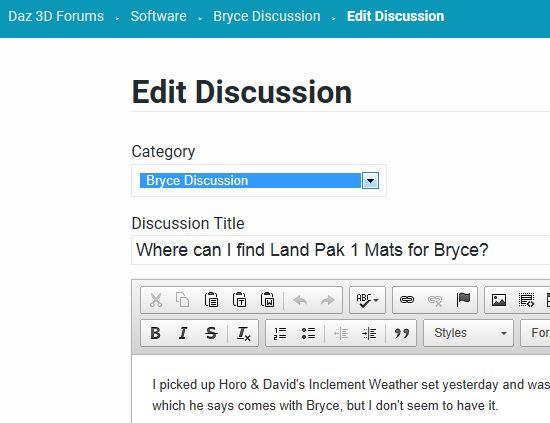Open the Category dropdown arrow
This screenshot has width=550, height=423.
tap(370, 181)
